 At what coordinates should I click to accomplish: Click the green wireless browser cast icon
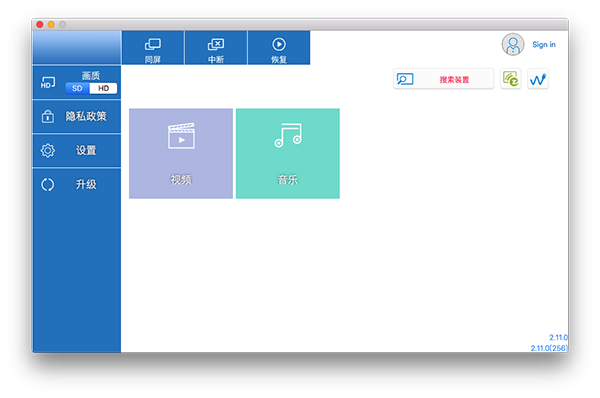point(511,79)
